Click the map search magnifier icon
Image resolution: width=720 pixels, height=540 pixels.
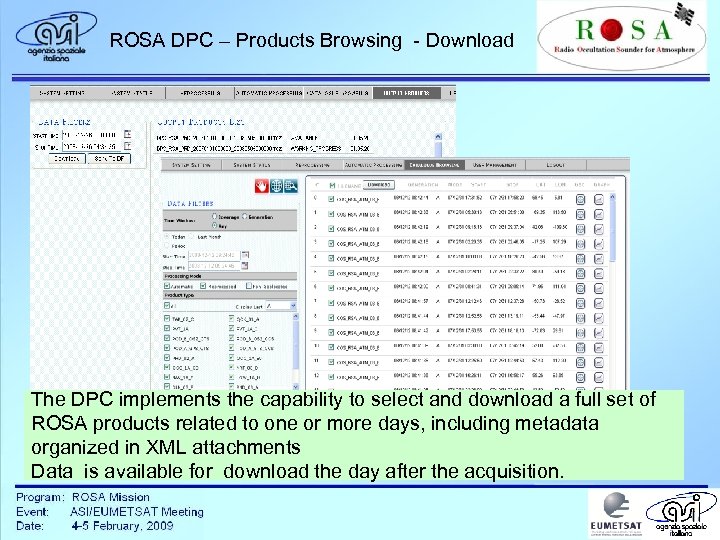(291, 186)
